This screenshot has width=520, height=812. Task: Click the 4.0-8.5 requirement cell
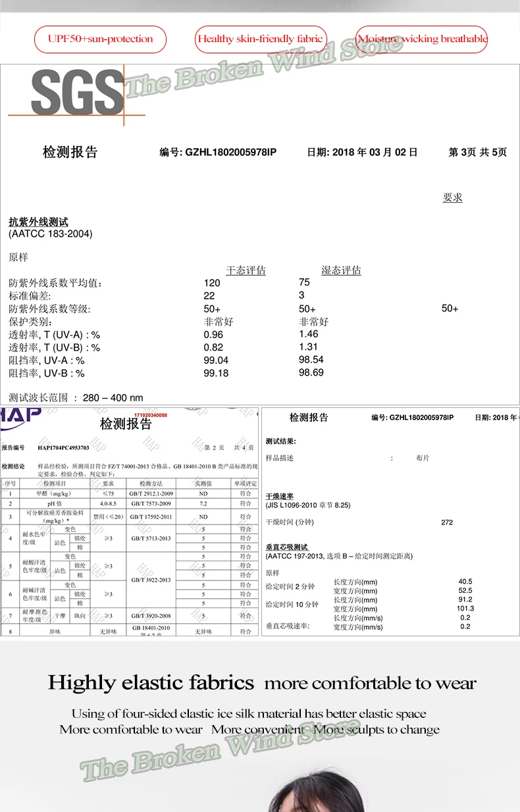tap(108, 503)
